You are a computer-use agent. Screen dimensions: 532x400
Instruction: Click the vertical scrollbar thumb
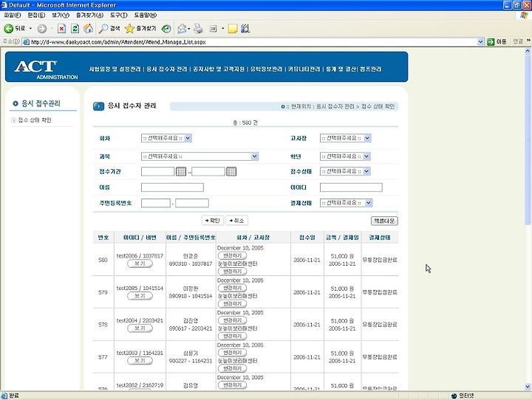[528, 139]
